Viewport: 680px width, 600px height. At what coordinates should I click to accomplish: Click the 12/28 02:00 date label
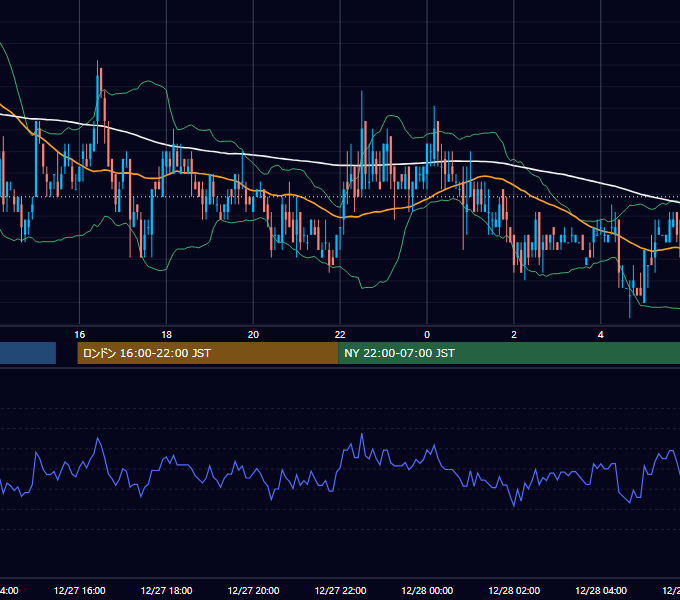click(x=514, y=590)
